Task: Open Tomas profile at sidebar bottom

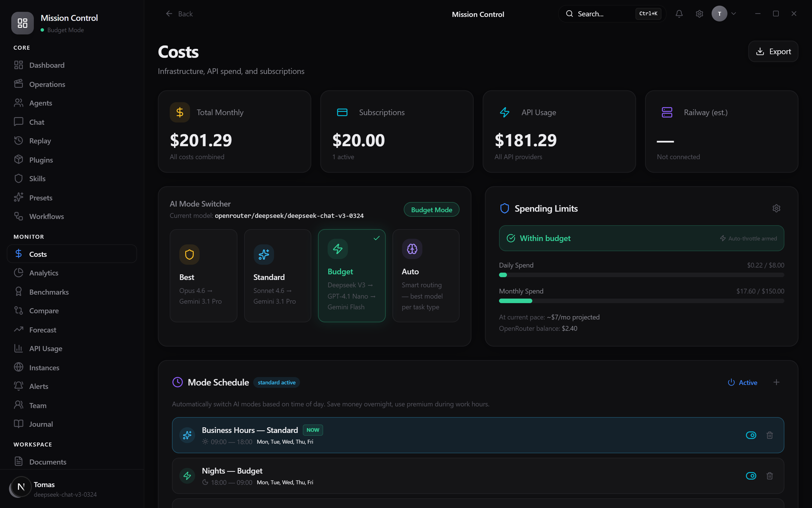Action: 72,489
